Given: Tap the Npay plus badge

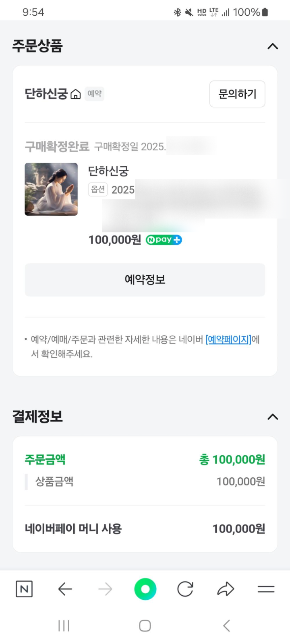Looking at the screenshot, I should pos(164,240).
